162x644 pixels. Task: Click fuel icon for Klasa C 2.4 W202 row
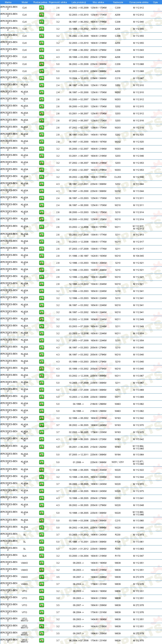41,92
